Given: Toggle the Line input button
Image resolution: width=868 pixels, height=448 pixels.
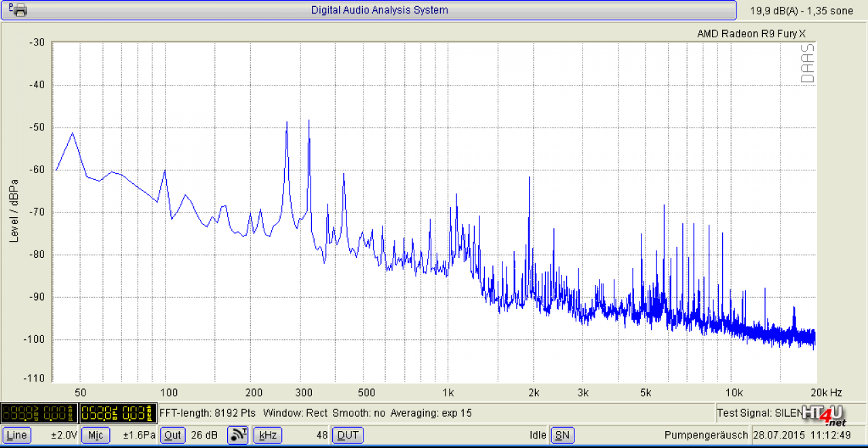Looking at the screenshot, I should (17, 435).
